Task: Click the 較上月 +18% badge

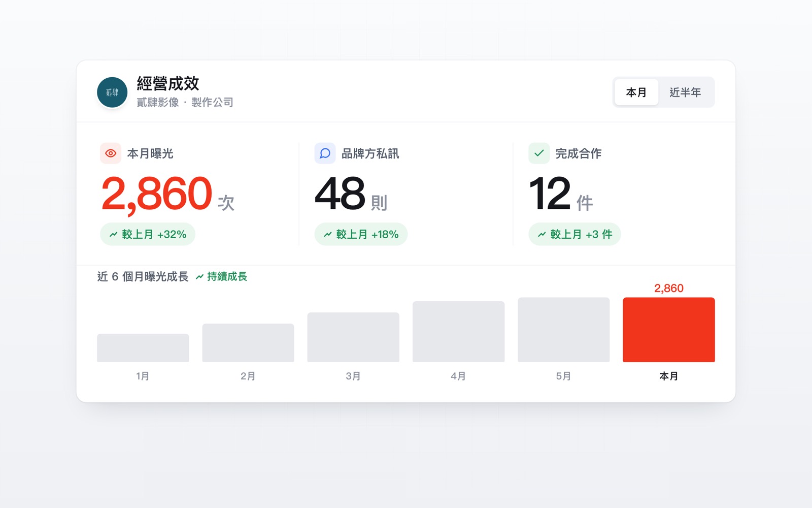Action: [x=361, y=234]
